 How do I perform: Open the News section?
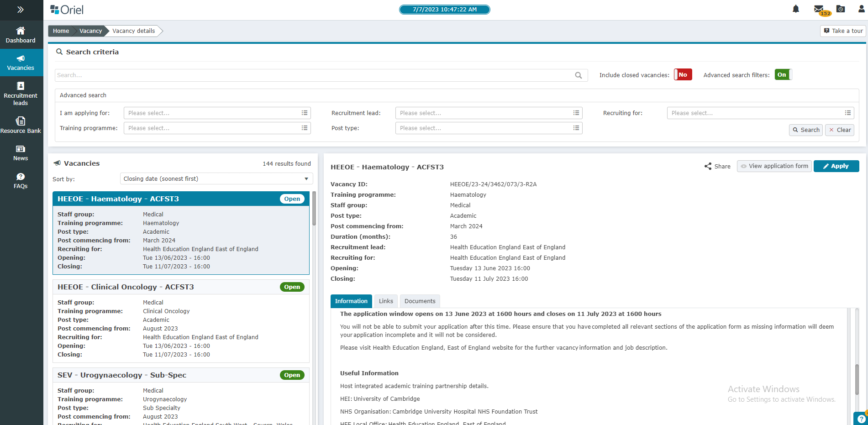(21, 153)
